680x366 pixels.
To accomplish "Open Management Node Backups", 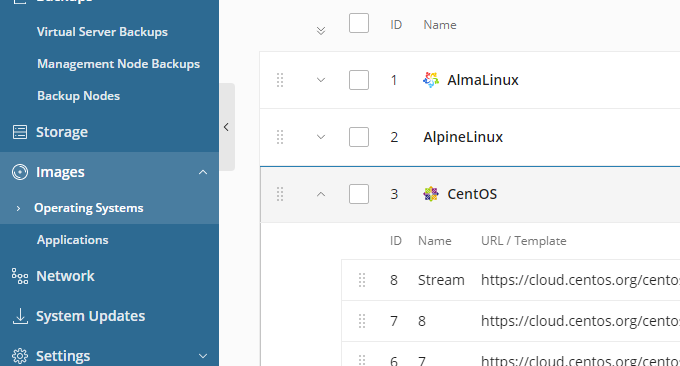I will tap(118, 64).
